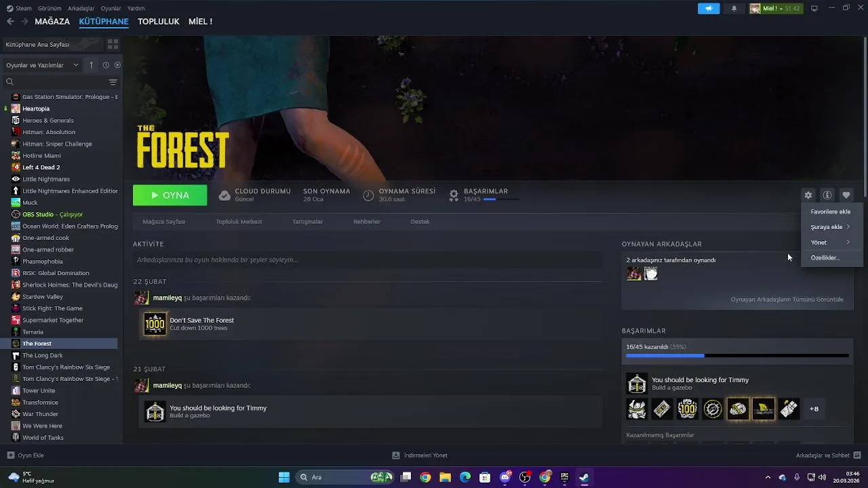Image resolution: width=868 pixels, height=488 pixels.
Task: Open the notifications bell
Action: 734,8
